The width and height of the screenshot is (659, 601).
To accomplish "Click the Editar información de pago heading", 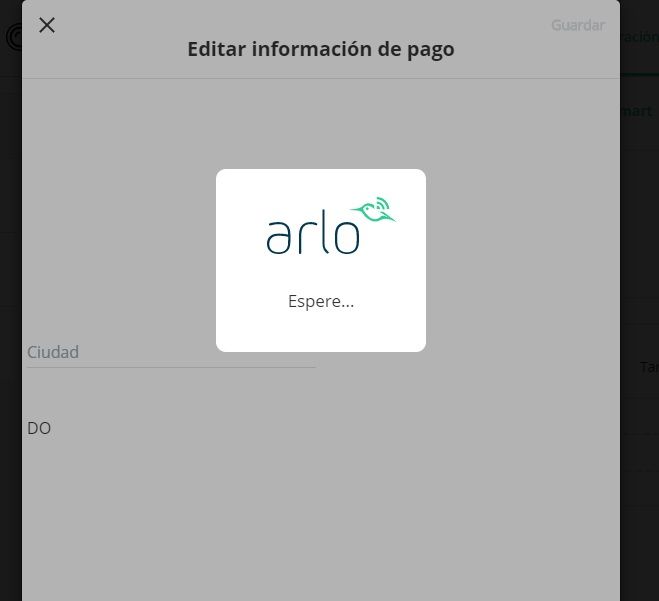I will point(321,49).
